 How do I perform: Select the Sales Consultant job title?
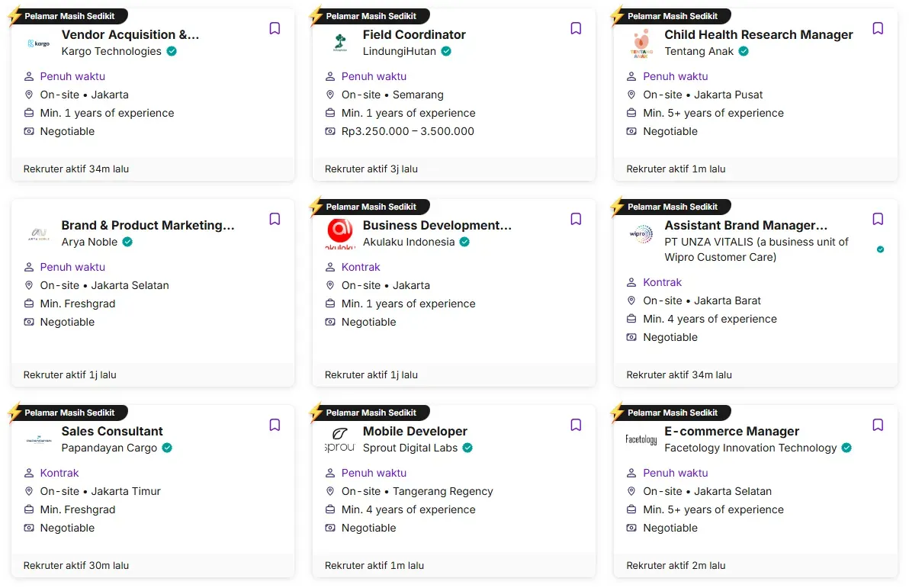point(112,432)
